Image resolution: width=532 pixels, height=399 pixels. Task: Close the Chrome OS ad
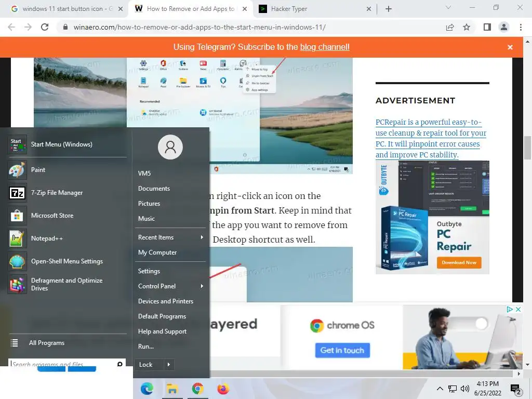tap(518, 310)
